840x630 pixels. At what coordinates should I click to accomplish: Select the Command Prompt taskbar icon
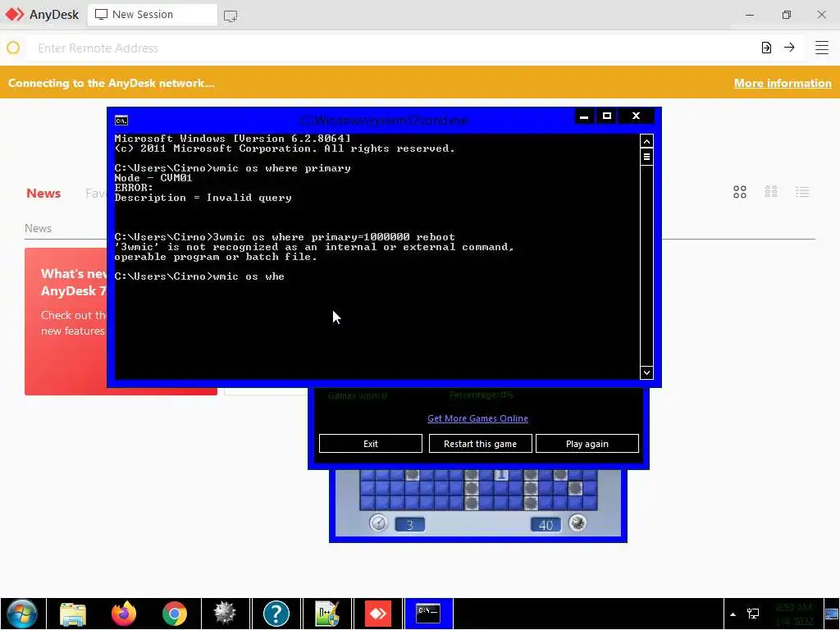(428, 614)
